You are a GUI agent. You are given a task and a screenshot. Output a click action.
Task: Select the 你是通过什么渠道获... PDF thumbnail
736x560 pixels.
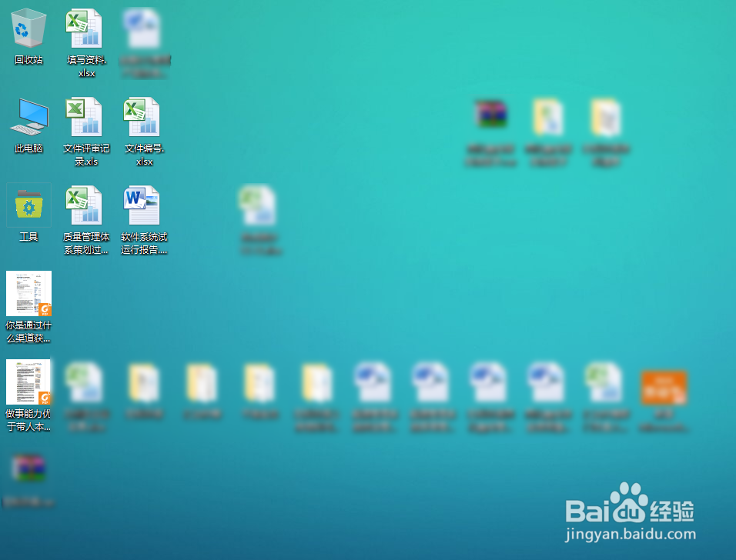coord(28,294)
